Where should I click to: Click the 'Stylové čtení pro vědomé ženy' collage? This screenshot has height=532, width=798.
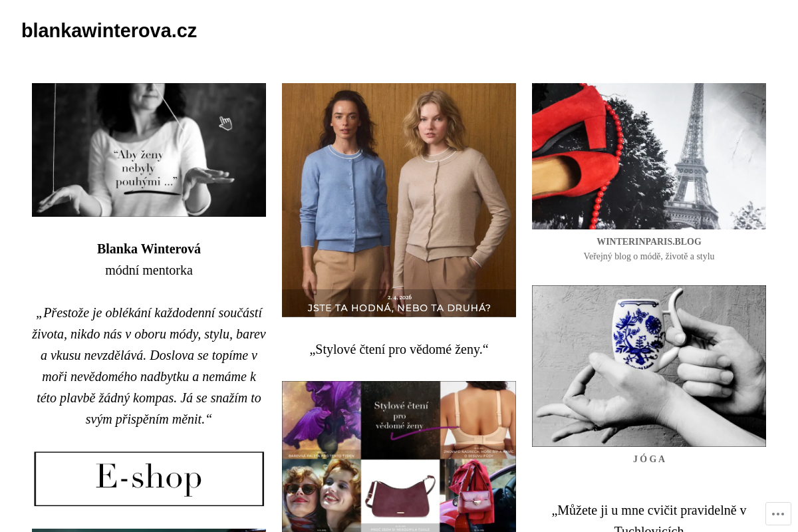(x=399, y=456)
